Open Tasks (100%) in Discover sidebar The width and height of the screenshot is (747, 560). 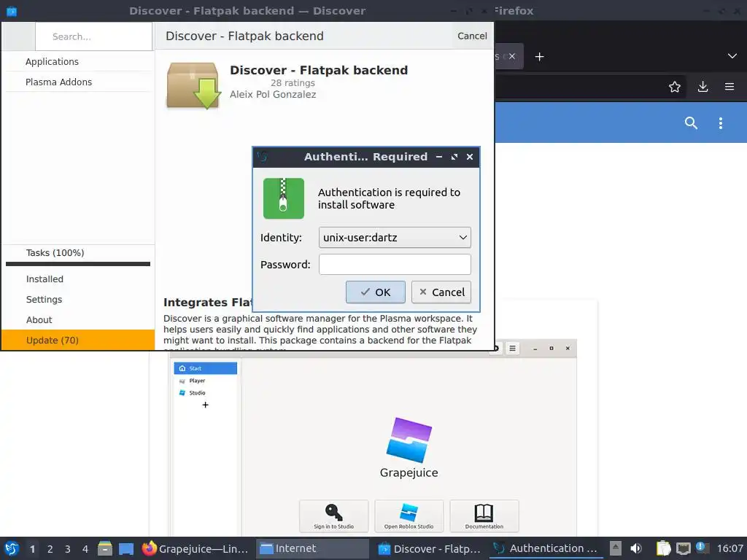click(x=77, y=253)
